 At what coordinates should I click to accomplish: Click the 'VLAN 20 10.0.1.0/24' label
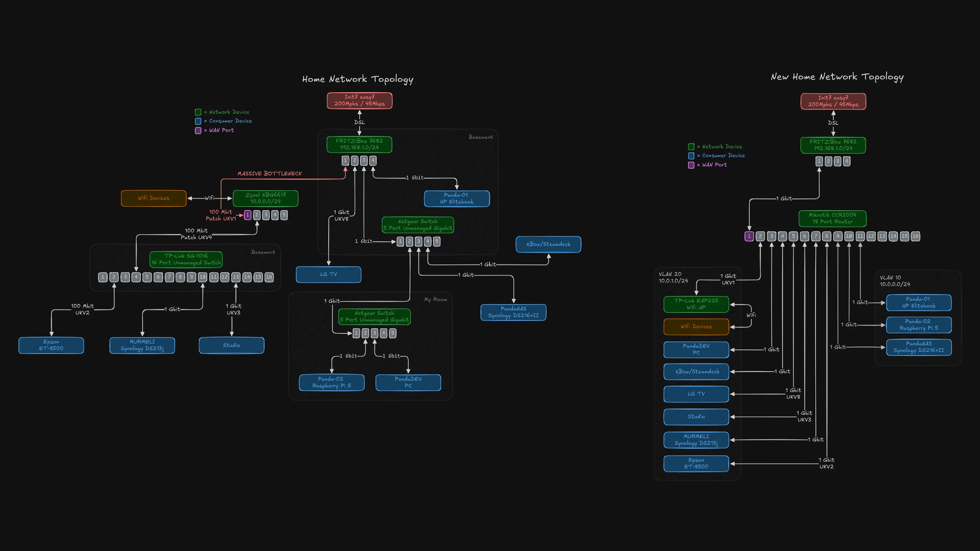click(673, 278)
